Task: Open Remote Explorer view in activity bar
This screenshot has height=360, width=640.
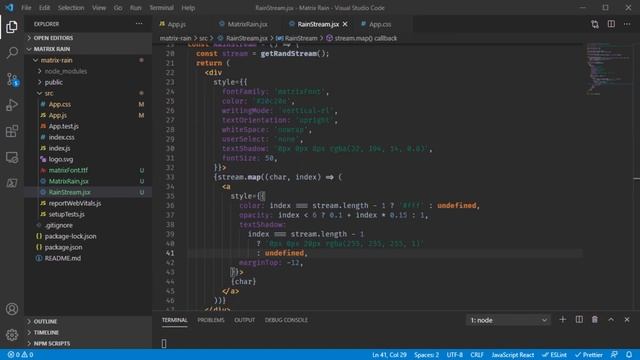Action: (x=12, y=157)
